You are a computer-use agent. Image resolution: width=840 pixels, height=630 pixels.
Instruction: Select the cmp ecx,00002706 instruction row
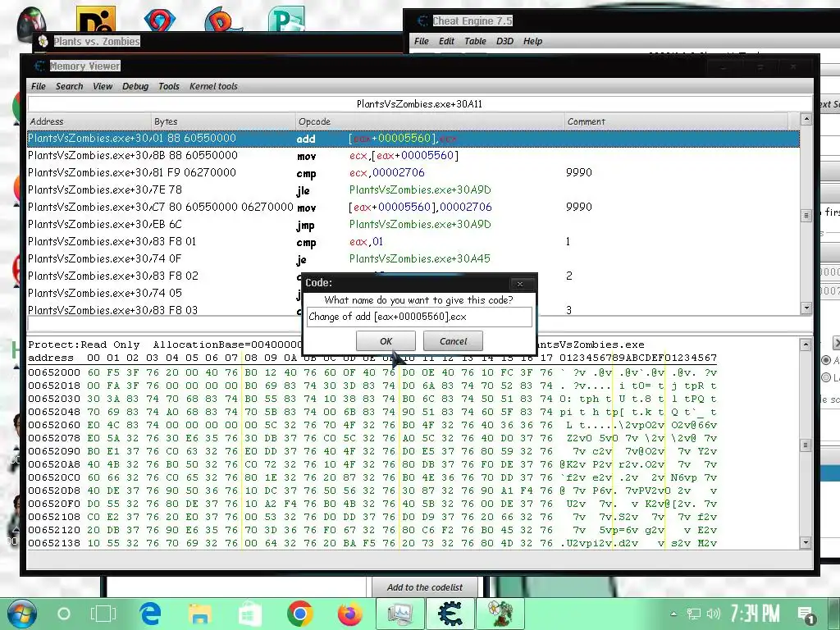(x=413, y=173)
